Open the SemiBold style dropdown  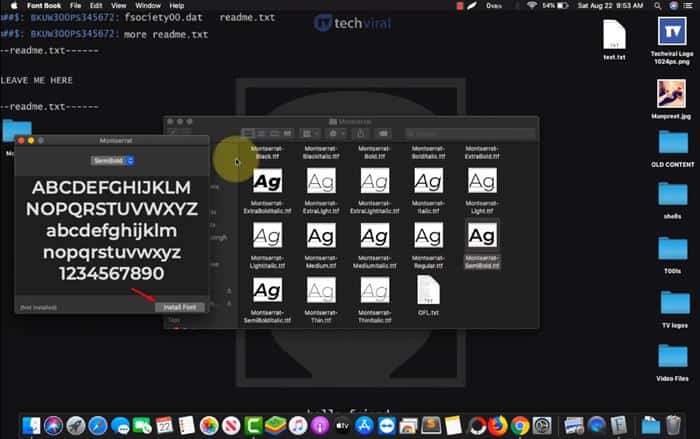[112, 161]
